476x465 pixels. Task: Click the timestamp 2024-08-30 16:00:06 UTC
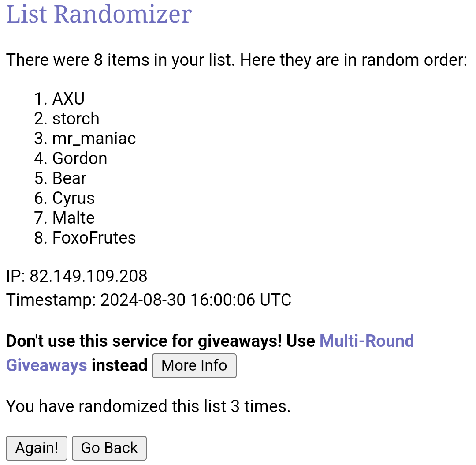(196, 300)
